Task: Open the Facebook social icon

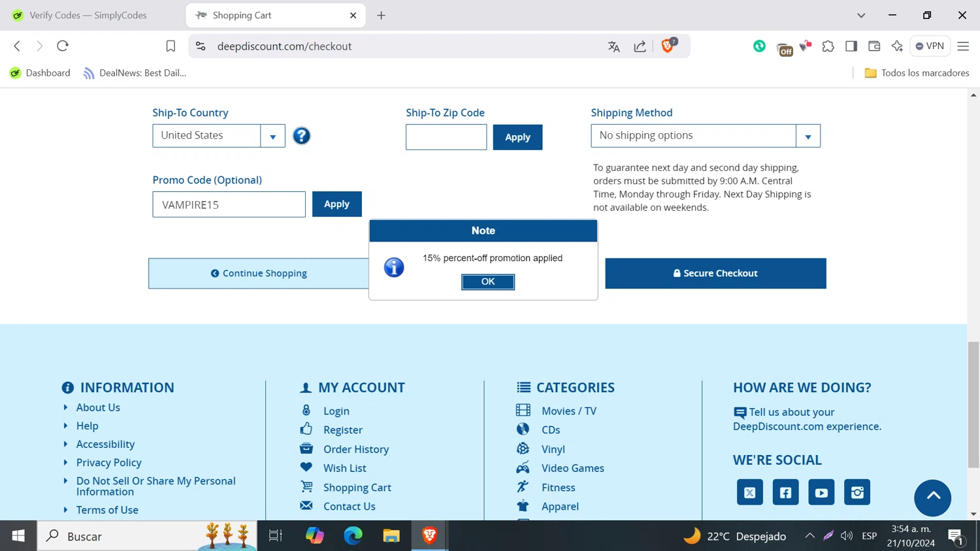Action: coord(785,492)
